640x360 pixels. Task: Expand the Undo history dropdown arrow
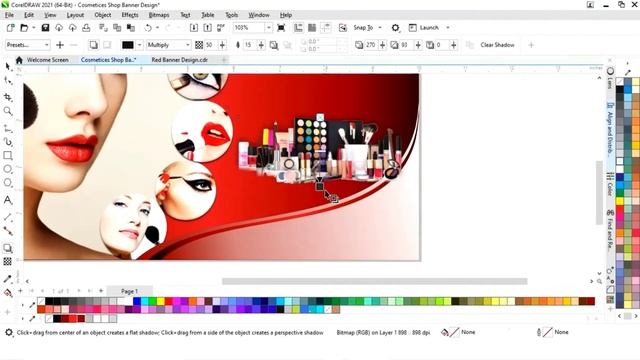(x=157, y=28)
